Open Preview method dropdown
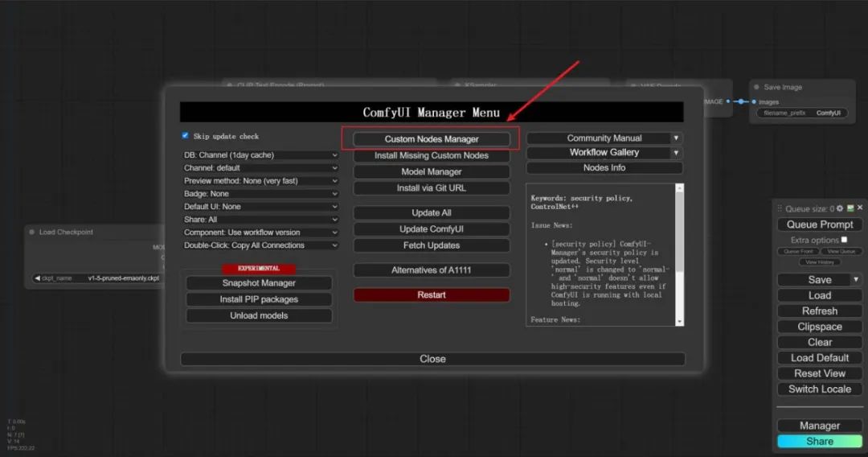 tap(260, 180)
